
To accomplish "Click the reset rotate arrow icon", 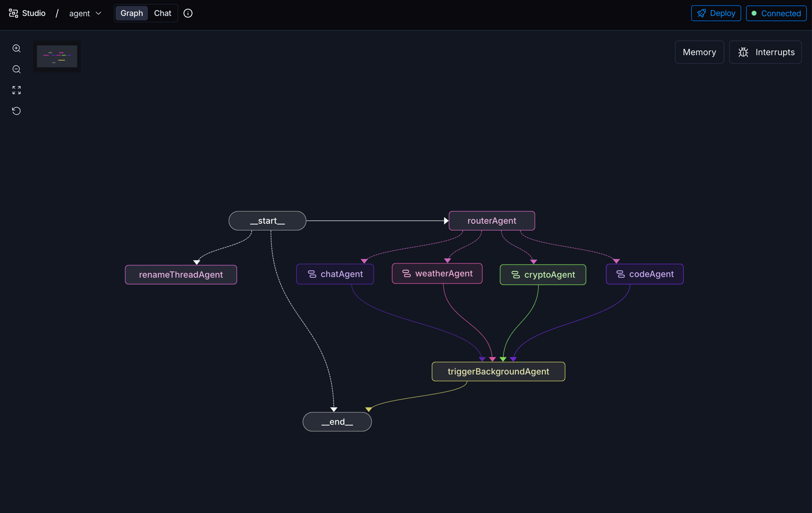I will tap(16, 111).
